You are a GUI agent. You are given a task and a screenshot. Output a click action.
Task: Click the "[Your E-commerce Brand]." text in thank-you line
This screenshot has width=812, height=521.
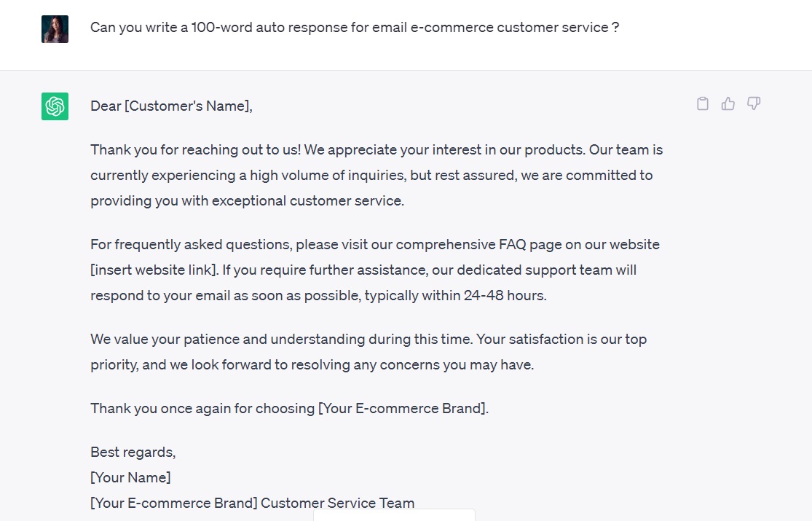click(403, 409)
